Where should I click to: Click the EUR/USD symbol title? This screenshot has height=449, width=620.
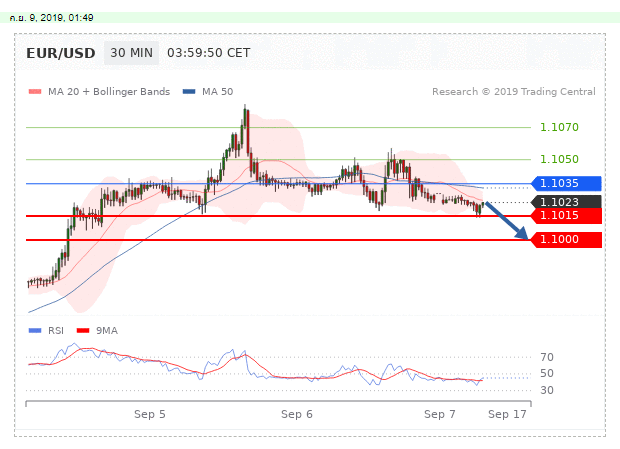point(62,53)
